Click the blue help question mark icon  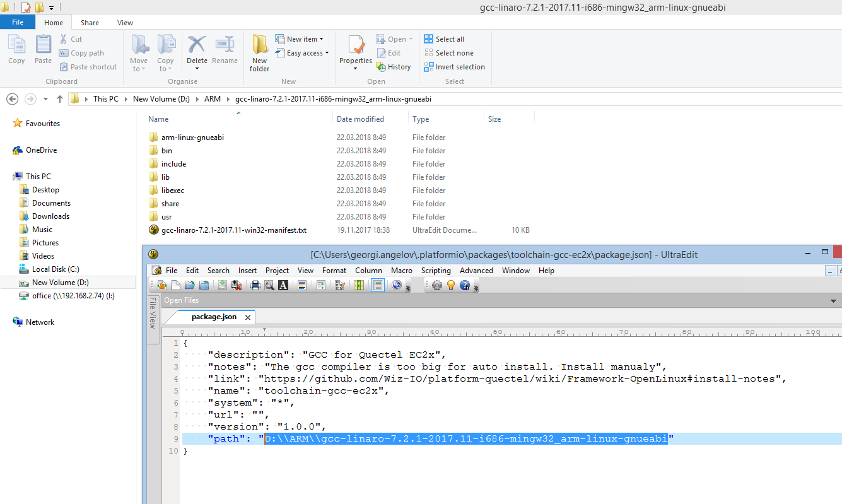pyautogui.click(x=465, y=285)
